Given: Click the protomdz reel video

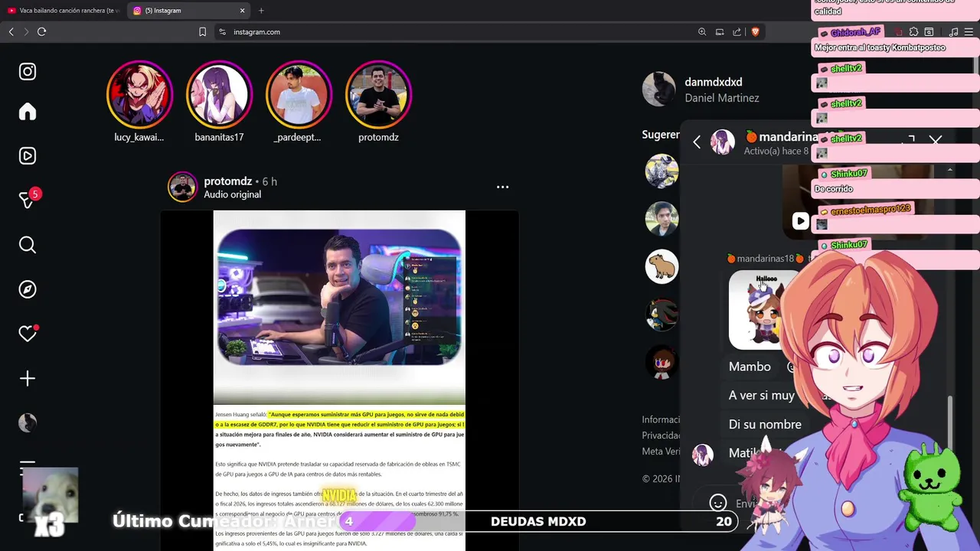Looking at the screenshot, I should 339,380.
